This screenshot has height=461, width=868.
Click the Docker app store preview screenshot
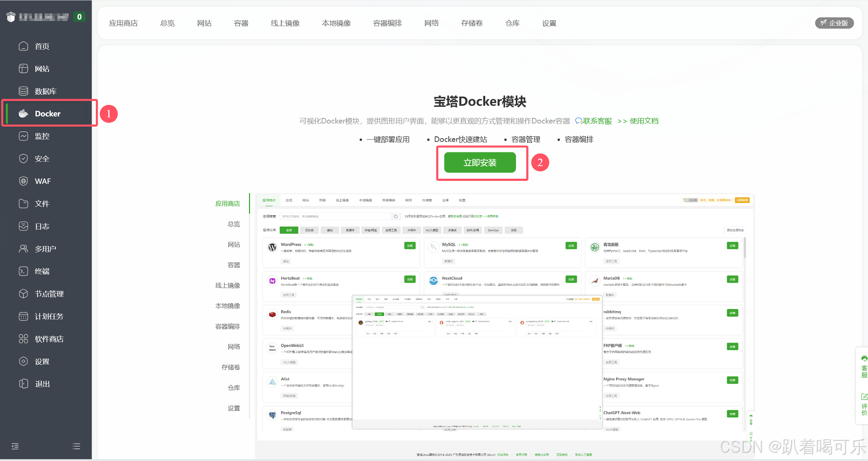point(505,326)
